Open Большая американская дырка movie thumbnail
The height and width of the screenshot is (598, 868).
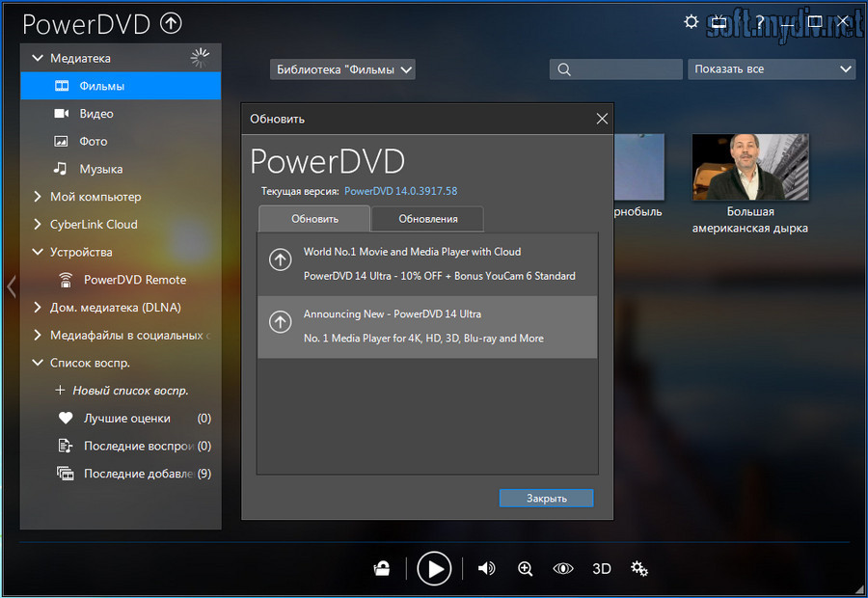[750, 167]
